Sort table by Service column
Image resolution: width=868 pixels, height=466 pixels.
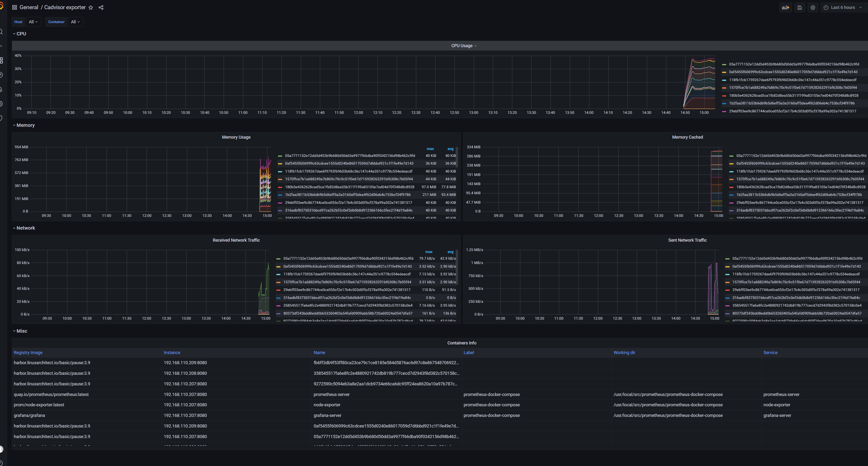pos(770,352)
